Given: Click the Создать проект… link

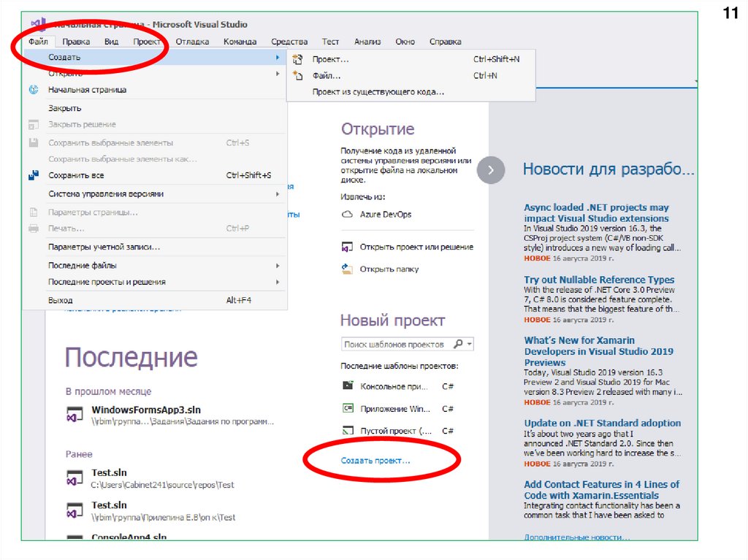Looking at the screenshot, I should pos(375,460).
